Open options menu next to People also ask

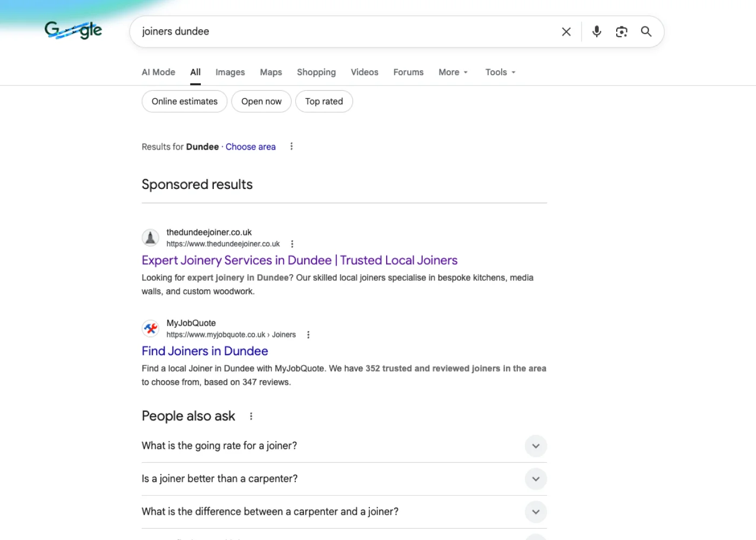251,416
